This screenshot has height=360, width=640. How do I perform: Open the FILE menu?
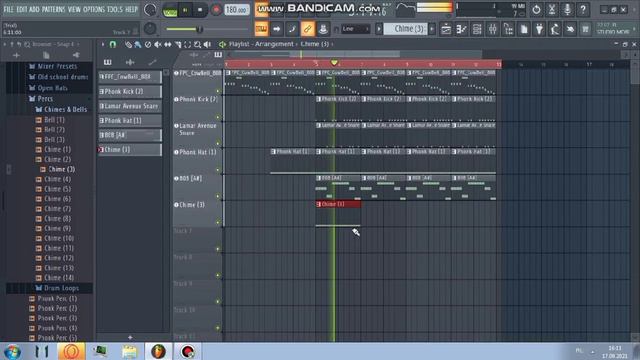click(8, 9)
